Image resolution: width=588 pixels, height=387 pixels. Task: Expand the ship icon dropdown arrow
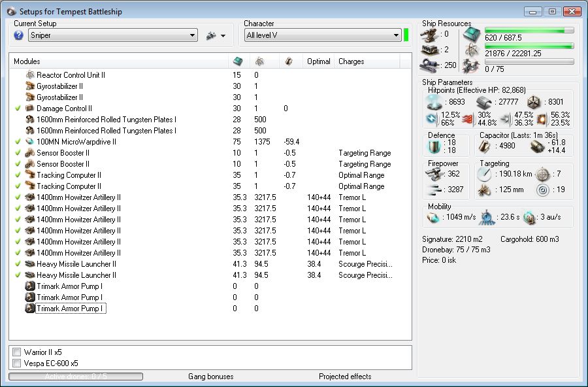click(223, 36)
